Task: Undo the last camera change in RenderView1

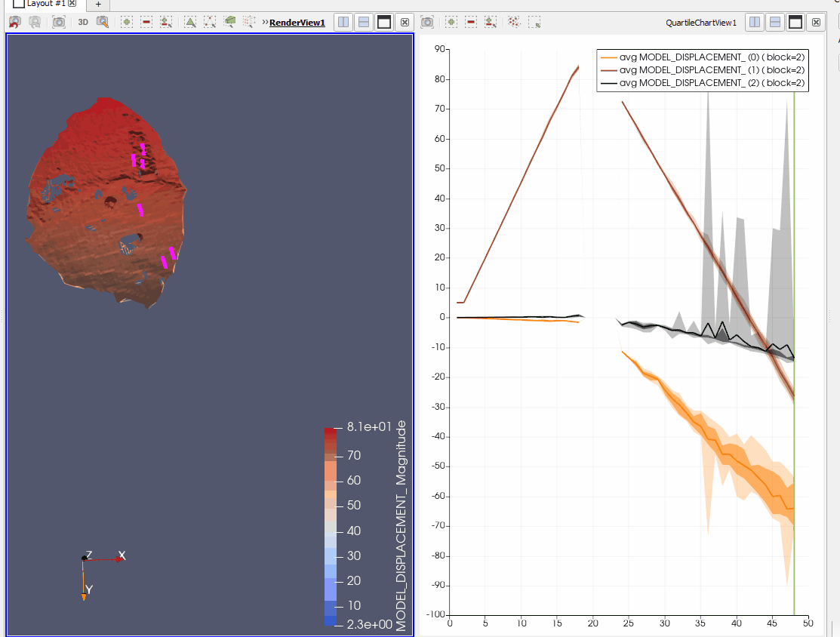Action: click(15, 23)
